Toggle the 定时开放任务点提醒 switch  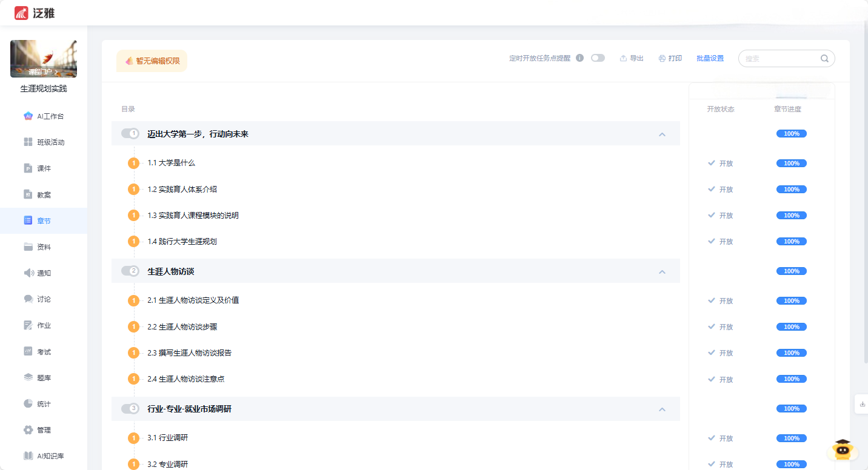598,58
